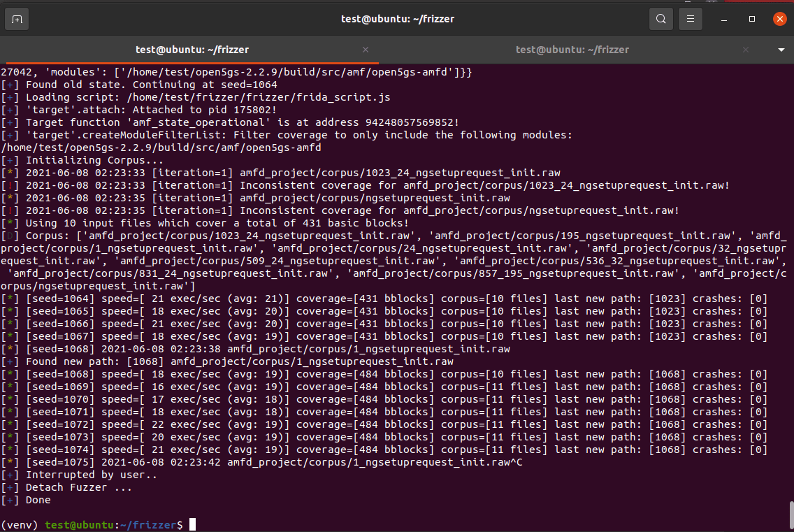Click the "Found new path: [1068]" line
This screenshot has height=532, width=794.
pos(238,361)
